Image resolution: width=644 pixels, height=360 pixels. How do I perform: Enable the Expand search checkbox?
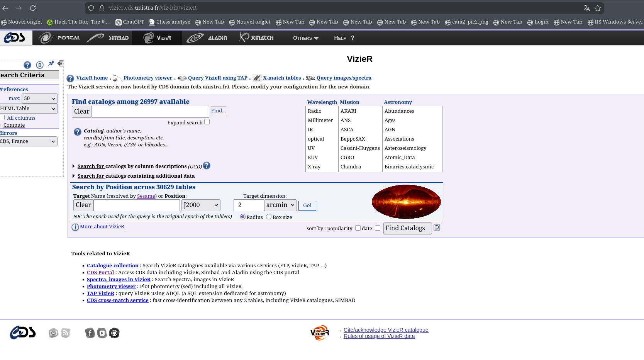point(207,122)
